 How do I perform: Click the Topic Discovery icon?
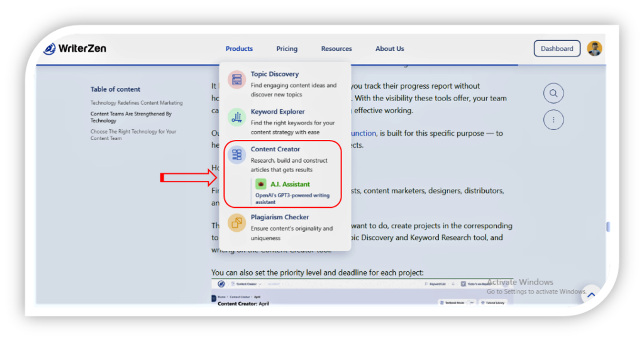tap(236, 80)
